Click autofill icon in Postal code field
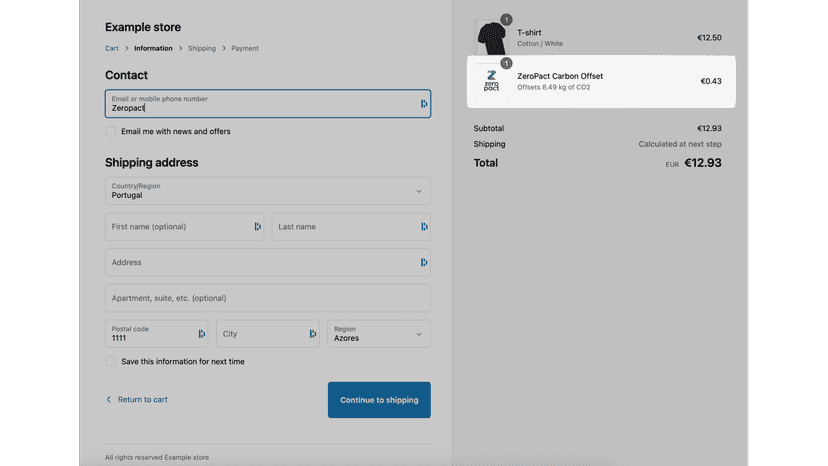Image resolution: width=828 pixels, height=466 pixels. point(201,334)
